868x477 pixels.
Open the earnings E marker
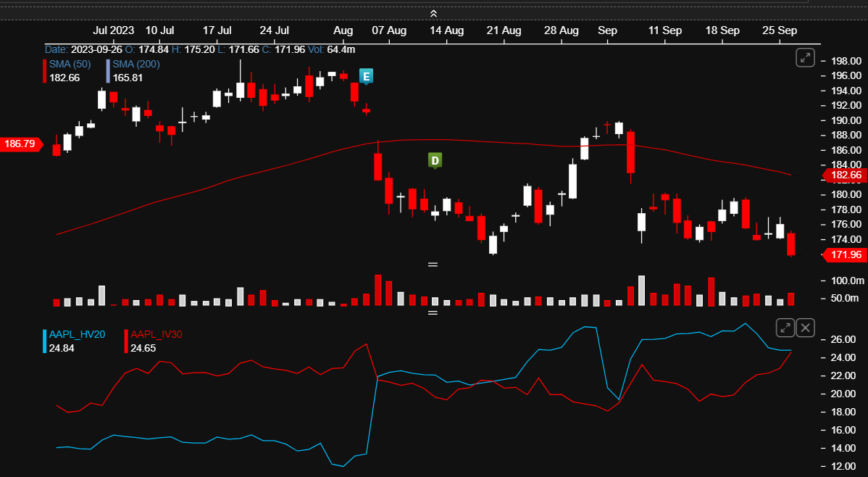[366, 76]
